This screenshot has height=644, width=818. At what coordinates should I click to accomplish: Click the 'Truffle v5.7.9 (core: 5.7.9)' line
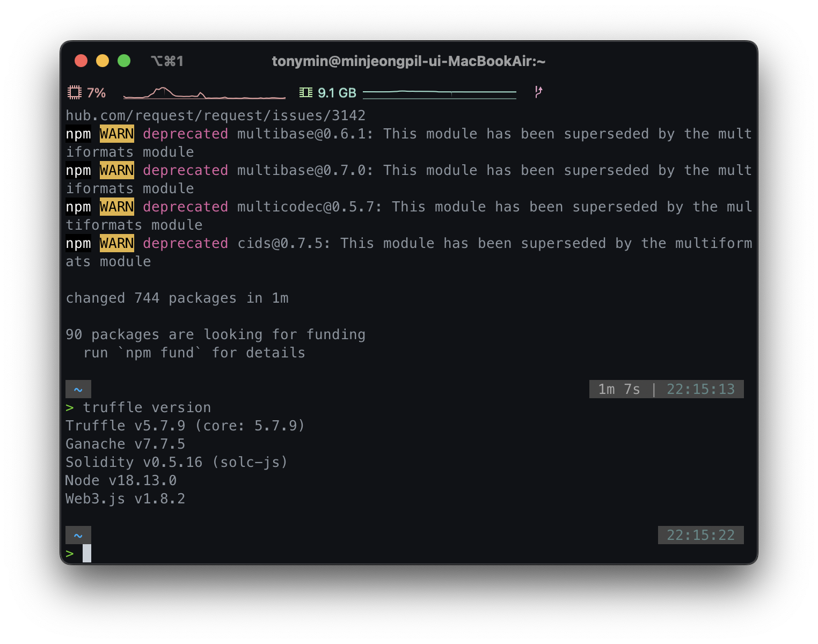click(x=185, y=426)
